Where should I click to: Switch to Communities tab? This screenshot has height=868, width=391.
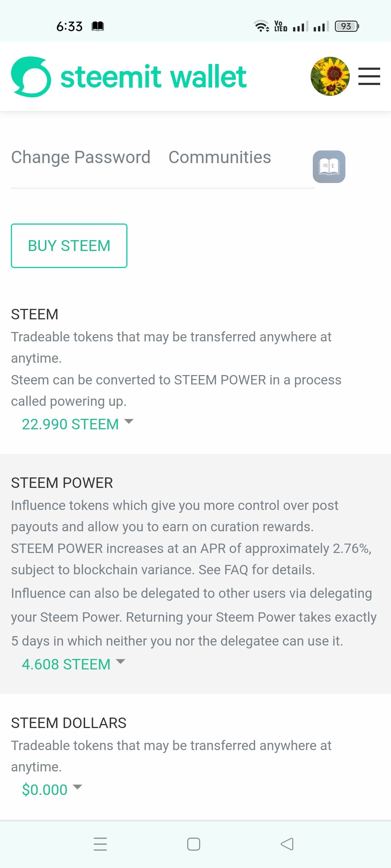[220, 157]
